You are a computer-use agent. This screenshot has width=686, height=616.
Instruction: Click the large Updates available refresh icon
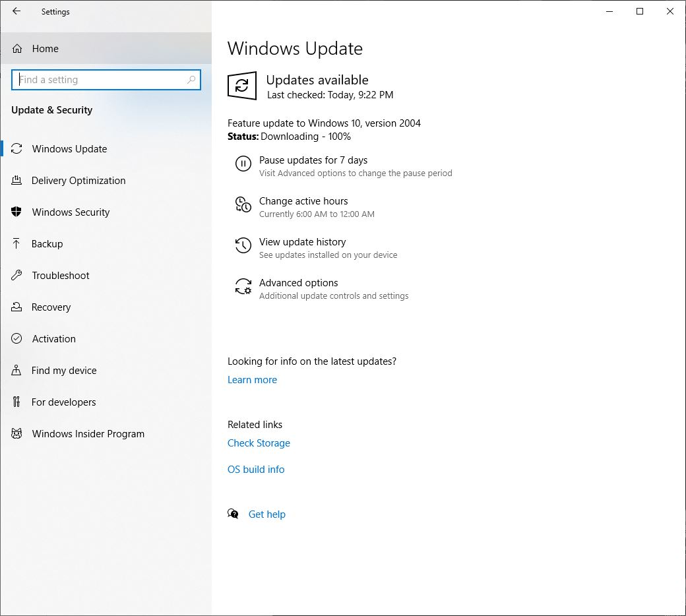click(242, 86)
